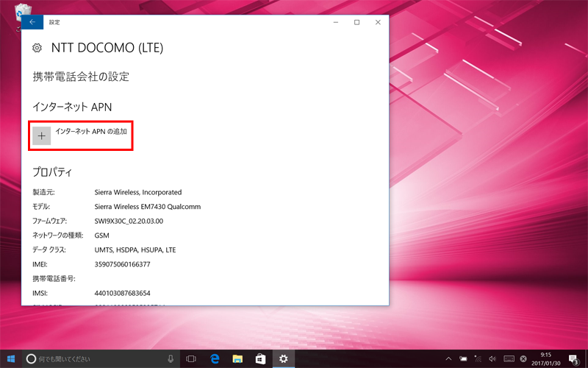
Task: Click the gear icon beside NTT DOCOMO (LTE)
Action: coord(37,48)
